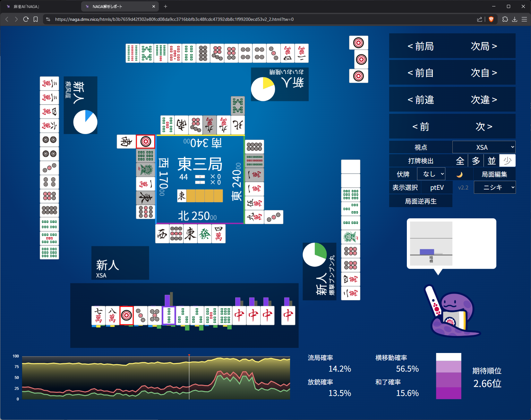Toggle night mode moon icon
The image size is (531, 420).
click(459, 174)
